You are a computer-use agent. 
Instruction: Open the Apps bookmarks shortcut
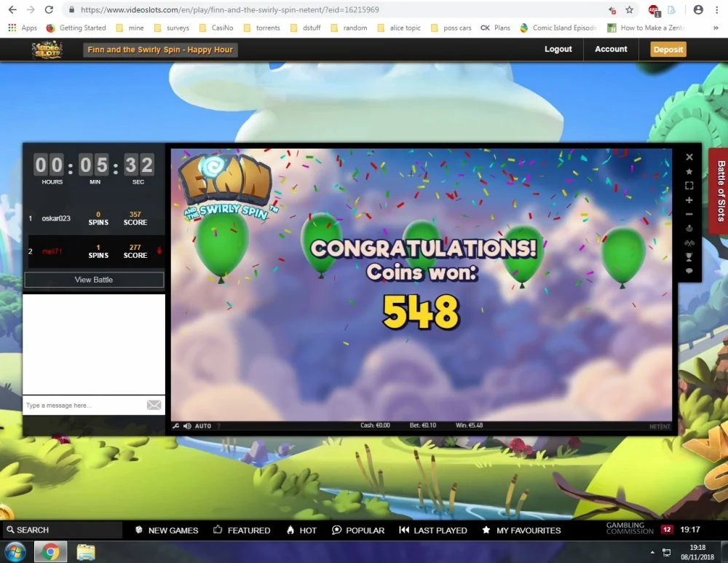(23, 28)
